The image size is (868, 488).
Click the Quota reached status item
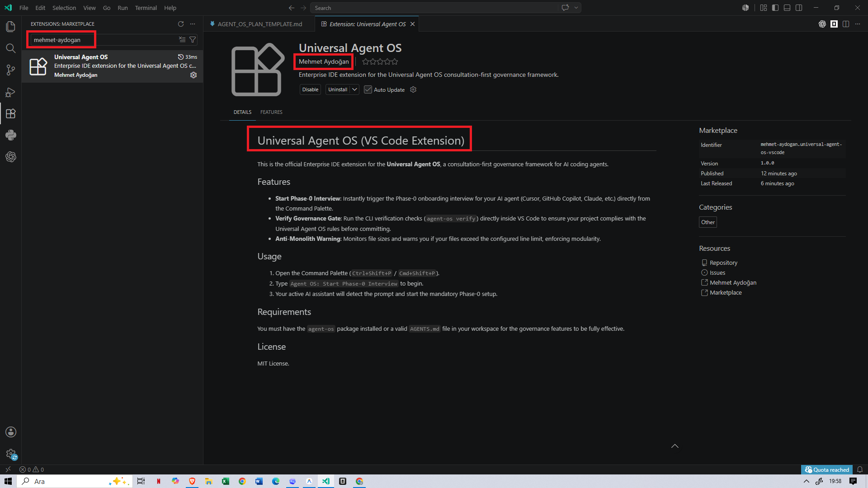pos(827,469)
